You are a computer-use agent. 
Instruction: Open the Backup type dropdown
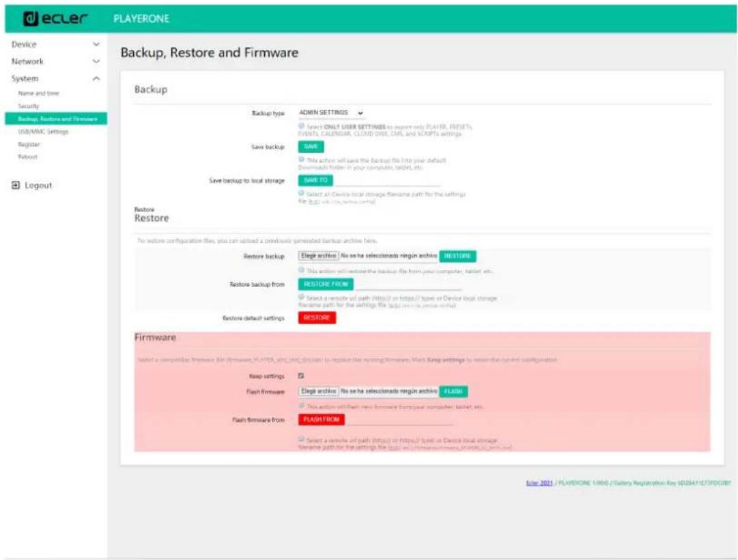tap(331, 113)
